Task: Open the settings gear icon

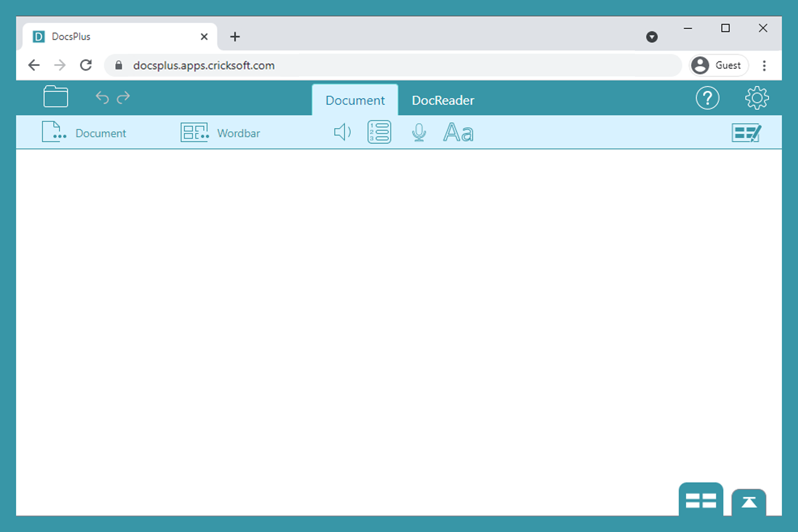Action: (x=757, y=98)
